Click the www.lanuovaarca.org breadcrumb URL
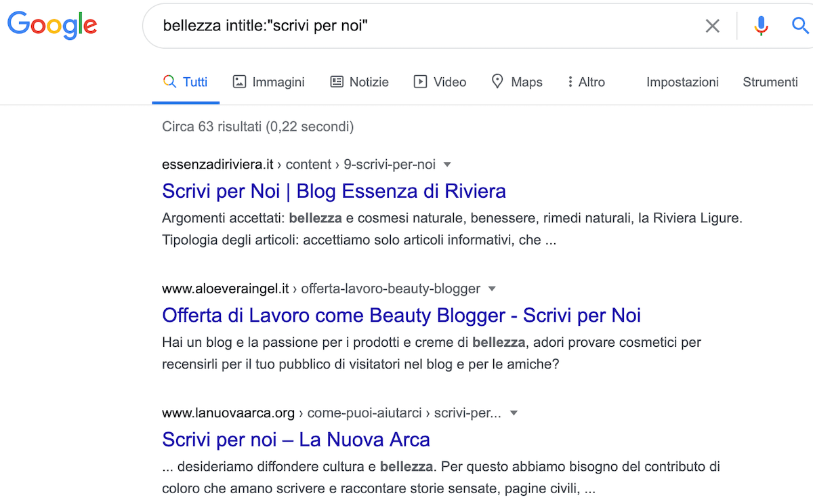Viewport: 813px width, 504px height. [332, 413]
